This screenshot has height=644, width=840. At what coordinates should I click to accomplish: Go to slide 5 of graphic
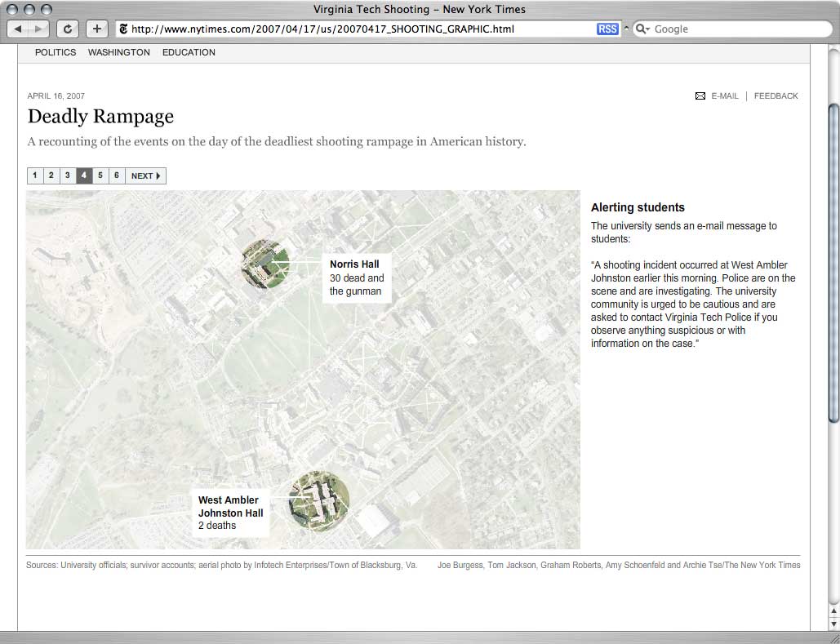[100, 175]
